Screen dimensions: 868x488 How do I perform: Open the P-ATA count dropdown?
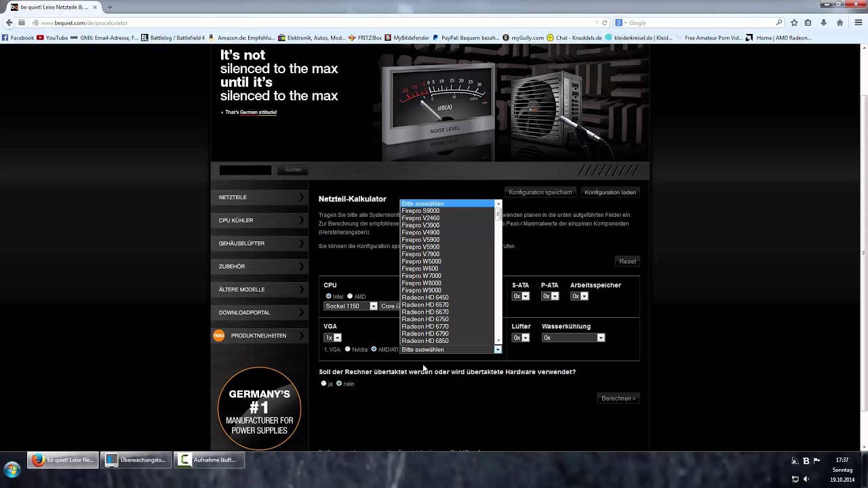(550, 296)
